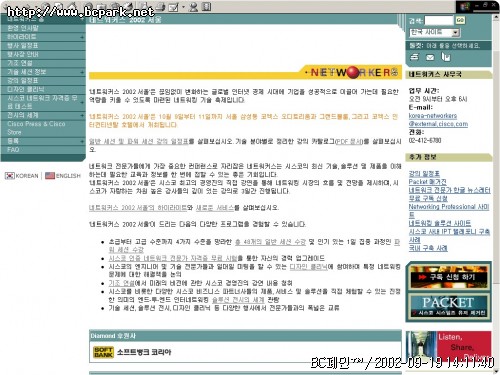Open the 한국 사이트 country dropdown
The image size is (500, 375).
tap(435, 32)
